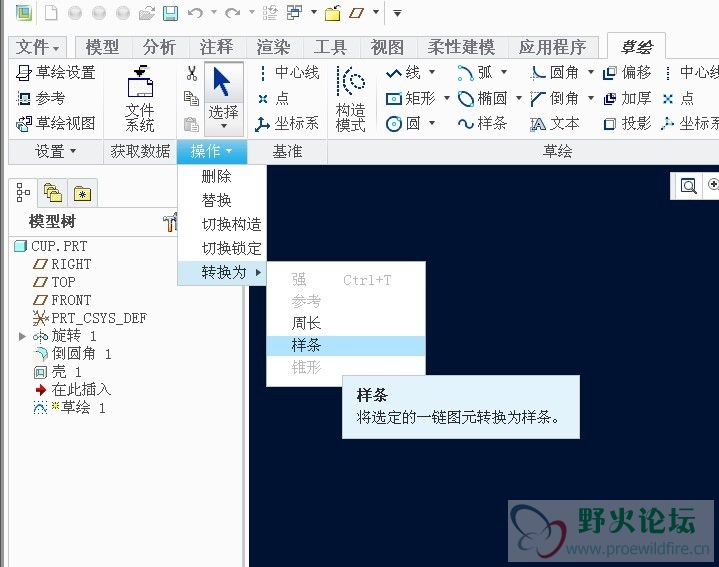Click the Project (投影) tool
Image resolution: width=719 pixels, height=567 pixels.
click(627, 124)
